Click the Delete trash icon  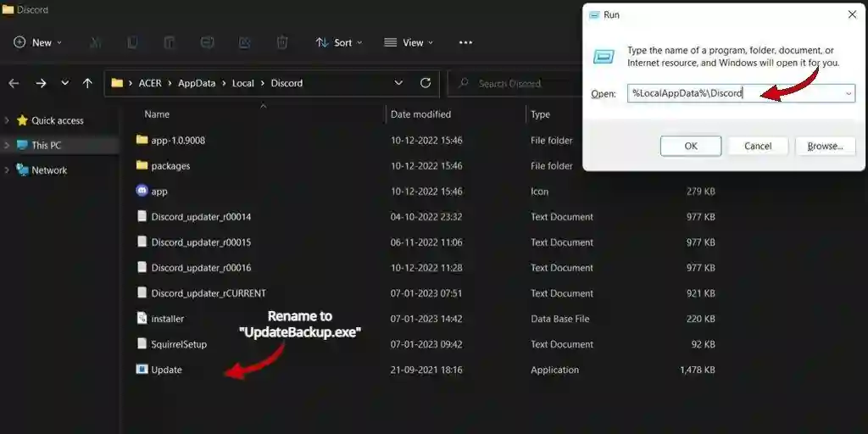(281, 42)
